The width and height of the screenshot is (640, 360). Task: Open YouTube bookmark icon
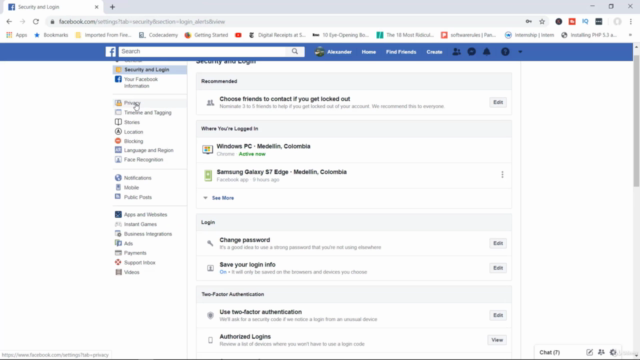click(238, 35)
